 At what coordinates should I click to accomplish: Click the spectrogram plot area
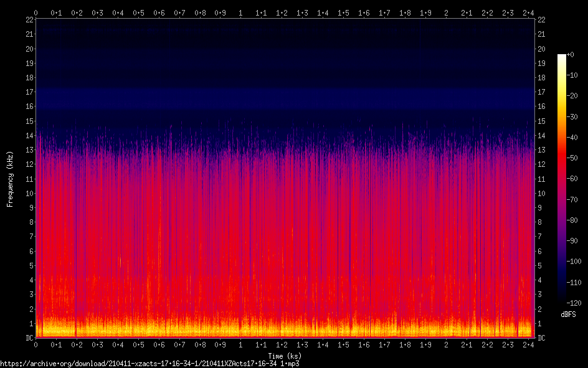pyautogui.click(x=285, y=178)
